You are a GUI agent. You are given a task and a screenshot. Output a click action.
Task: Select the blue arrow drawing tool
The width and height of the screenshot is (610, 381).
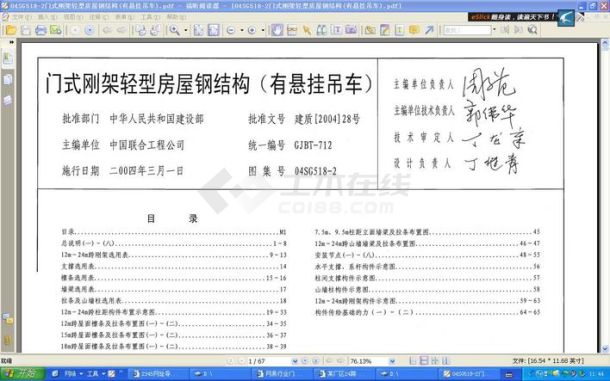(x=429, y=30)
